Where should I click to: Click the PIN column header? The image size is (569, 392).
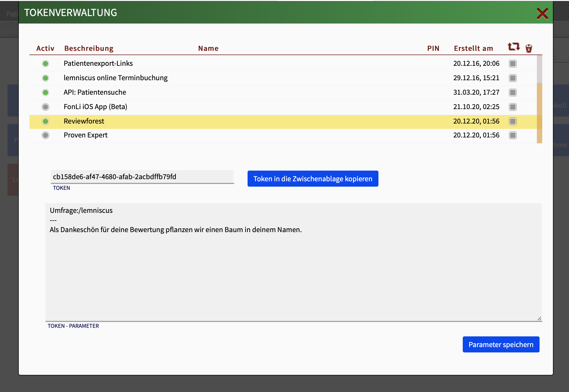pos(433,48)
